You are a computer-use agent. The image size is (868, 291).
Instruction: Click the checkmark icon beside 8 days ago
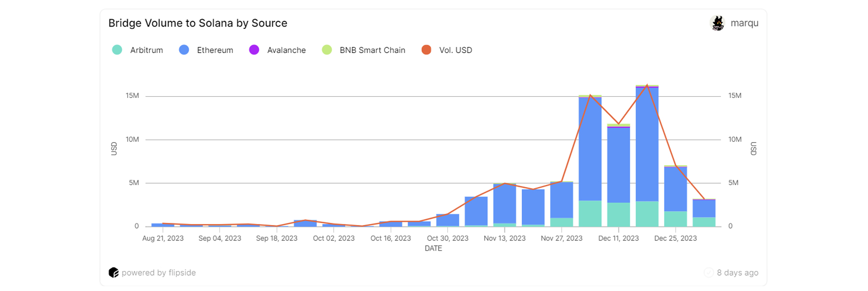tap(708, 273)
